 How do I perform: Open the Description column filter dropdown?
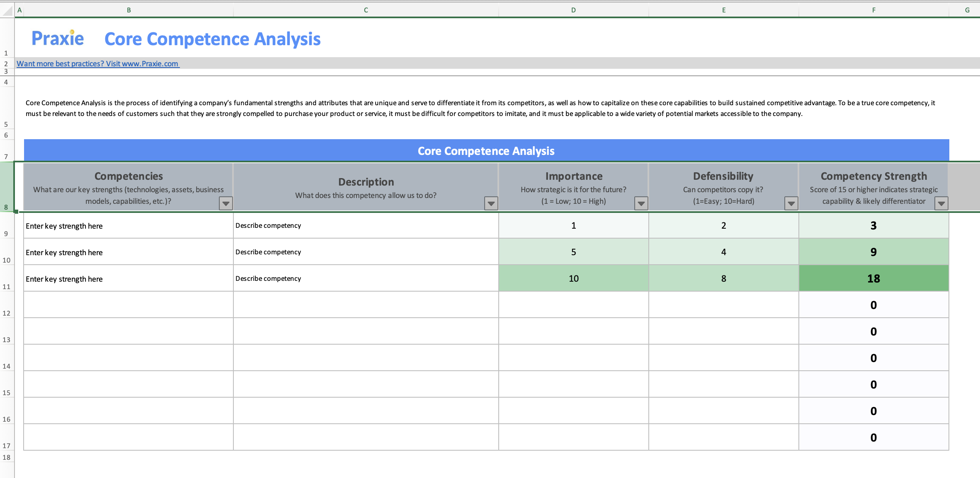click(x=491, y=203)
